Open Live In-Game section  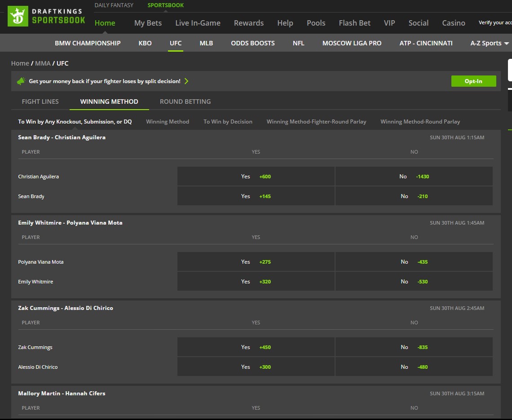[198, 23]
